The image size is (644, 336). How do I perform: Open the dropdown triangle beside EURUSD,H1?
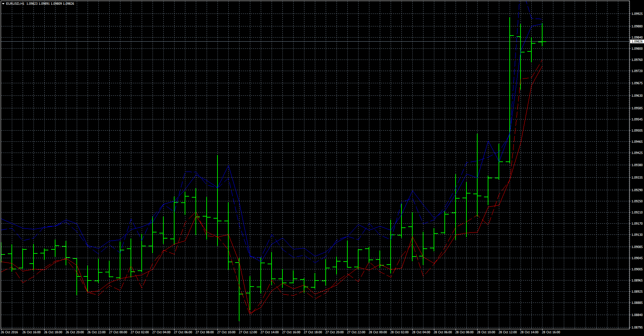pos(3,3)
